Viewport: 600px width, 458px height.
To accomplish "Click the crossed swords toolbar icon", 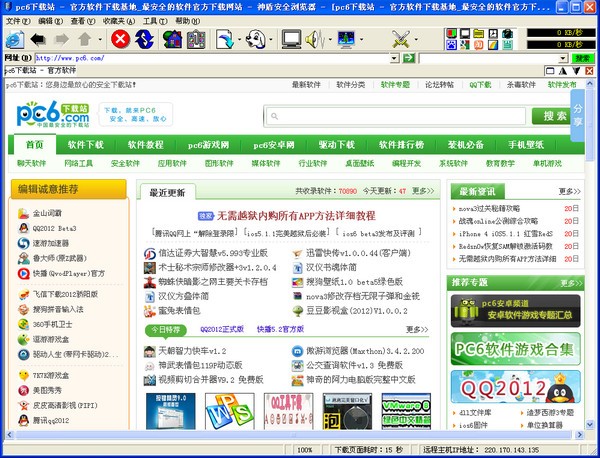I will [x=401, y=39].
